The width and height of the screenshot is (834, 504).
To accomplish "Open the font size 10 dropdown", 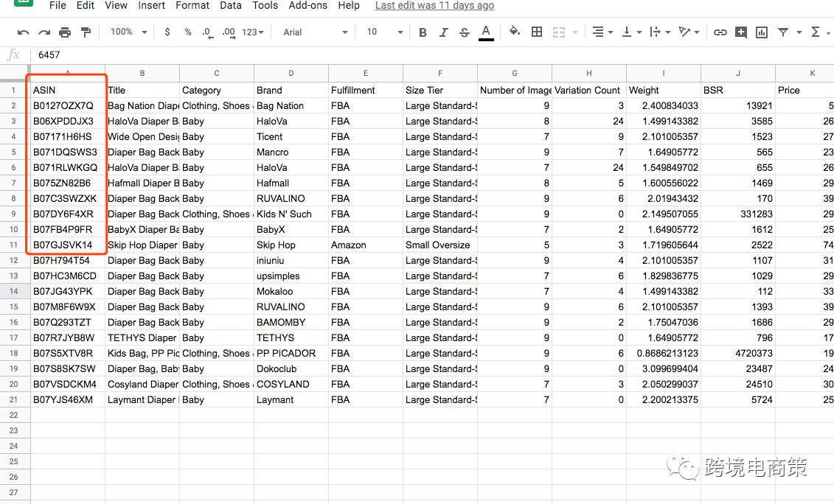I will point(385,32).
